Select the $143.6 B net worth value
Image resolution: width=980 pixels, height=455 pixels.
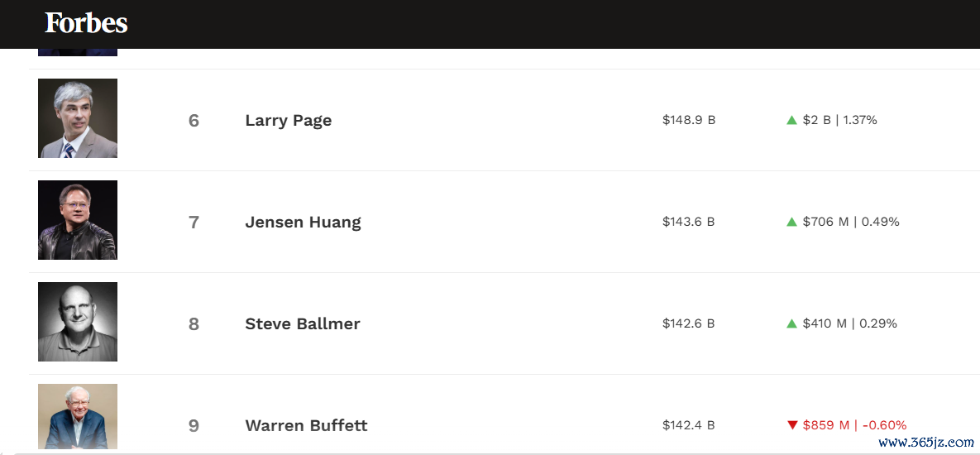[x=689, y=221]
